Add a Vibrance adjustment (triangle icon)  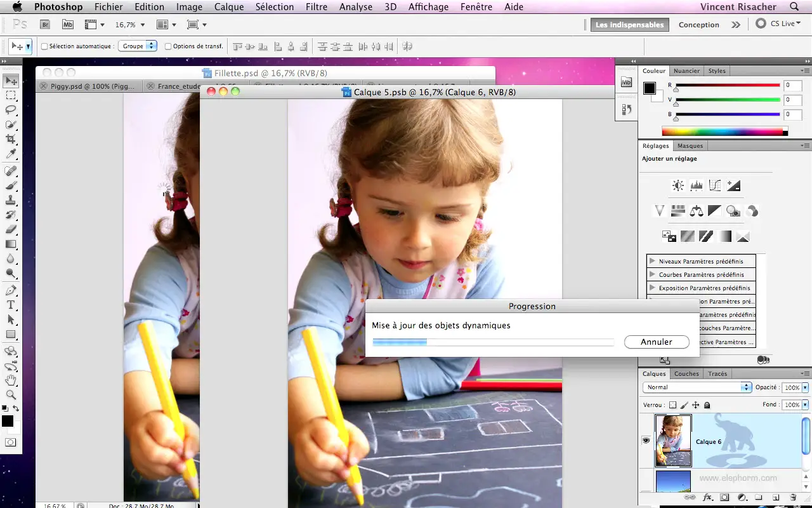659,211
